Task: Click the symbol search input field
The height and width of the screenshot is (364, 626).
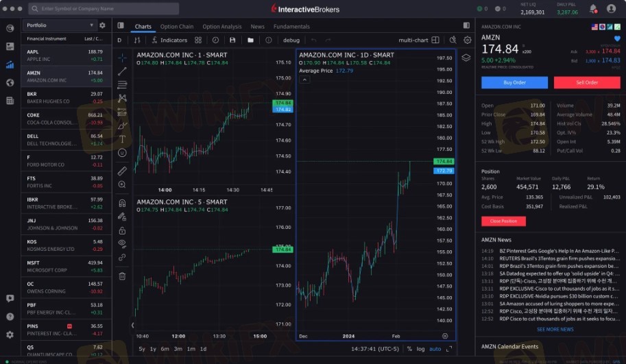Action: point(103,9)
